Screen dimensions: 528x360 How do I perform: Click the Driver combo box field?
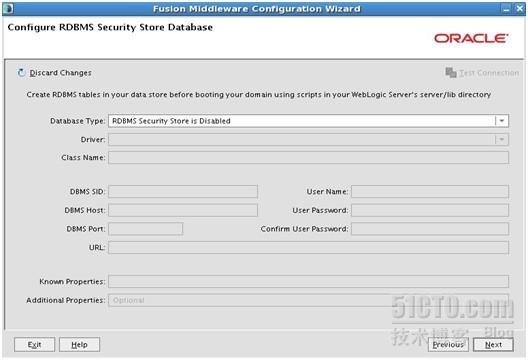coord(308,139)
